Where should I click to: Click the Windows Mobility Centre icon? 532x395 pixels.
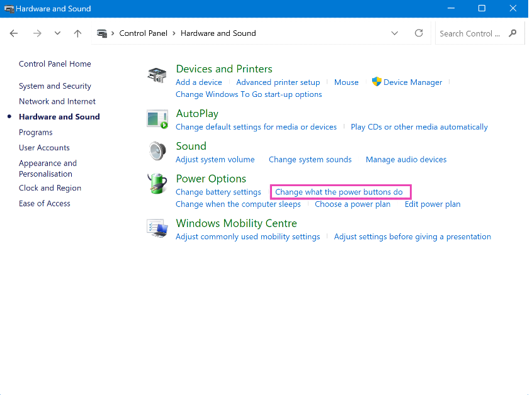pos(157,229)
